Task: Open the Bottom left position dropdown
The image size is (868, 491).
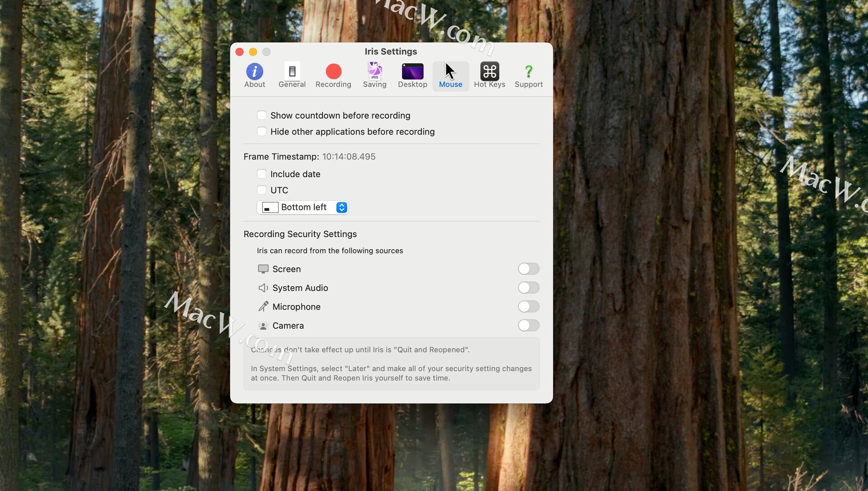Action: 302,207
